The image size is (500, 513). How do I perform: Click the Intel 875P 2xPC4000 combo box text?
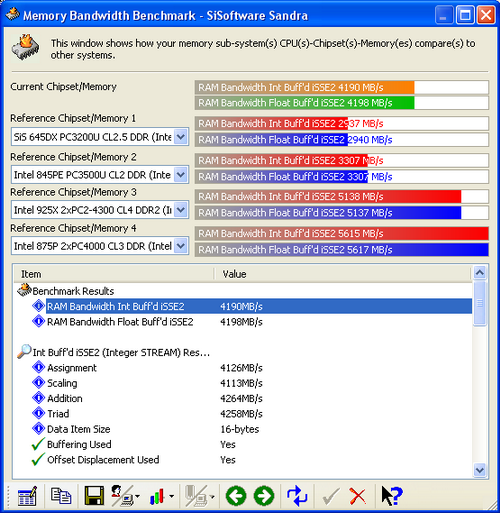pyautogui.click(x=93, y=246)
